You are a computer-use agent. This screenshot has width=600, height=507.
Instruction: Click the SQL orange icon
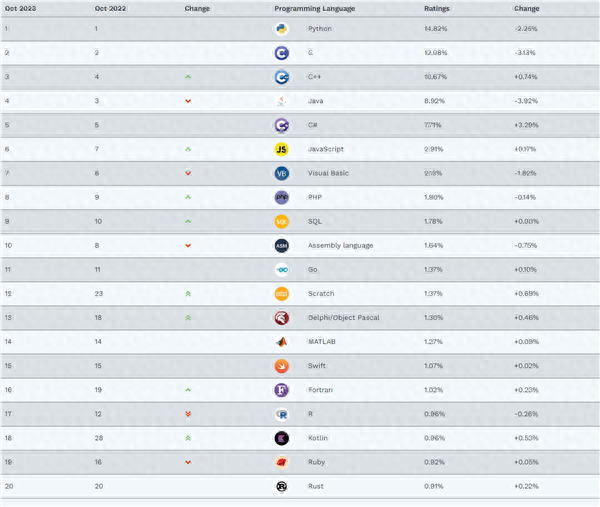tap(282, 222)
